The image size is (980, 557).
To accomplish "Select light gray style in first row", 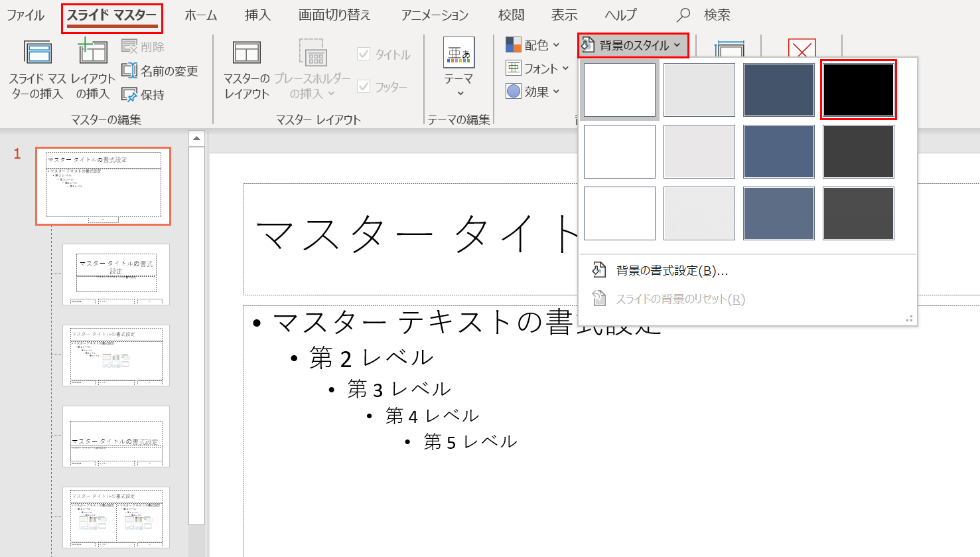I will click(699, 90).
